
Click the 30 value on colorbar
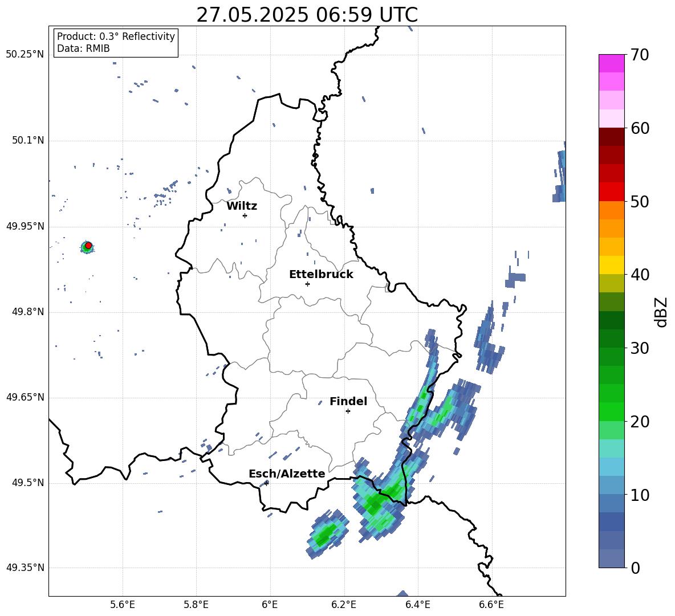(x=640, y=348)
